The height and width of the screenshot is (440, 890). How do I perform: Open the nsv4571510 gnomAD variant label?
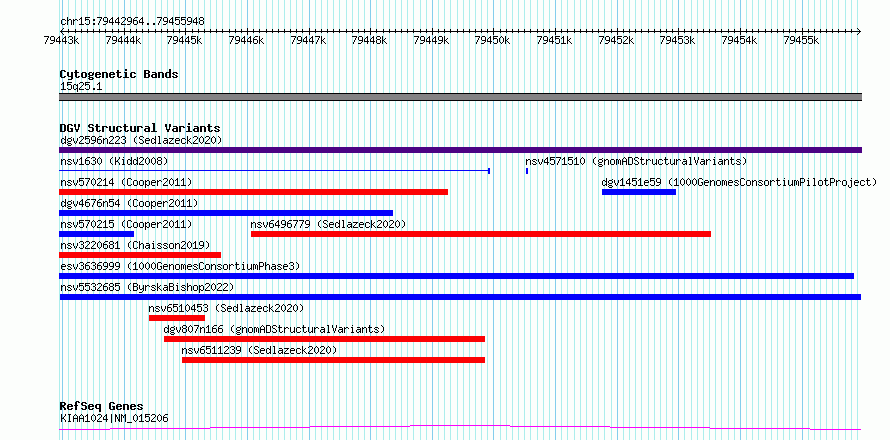(636, 161)
